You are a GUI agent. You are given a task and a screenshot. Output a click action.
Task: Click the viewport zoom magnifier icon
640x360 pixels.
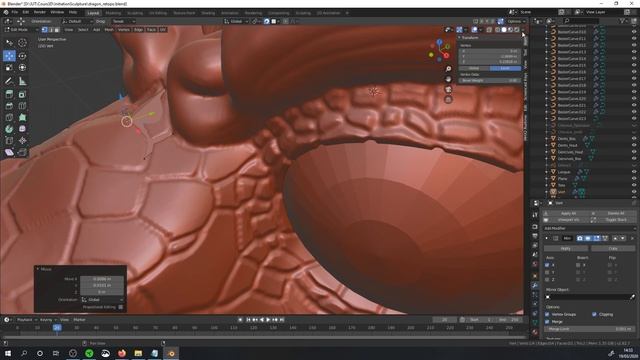tap(448, 69)
